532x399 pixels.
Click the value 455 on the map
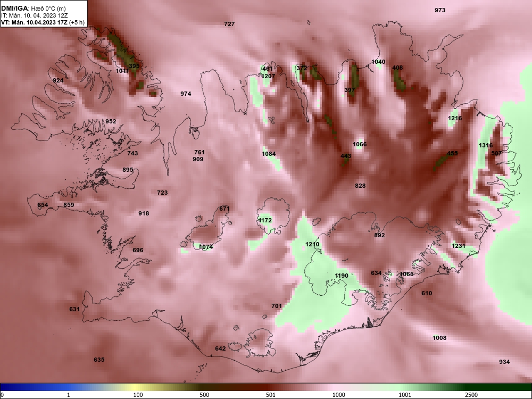click(452, 153)
